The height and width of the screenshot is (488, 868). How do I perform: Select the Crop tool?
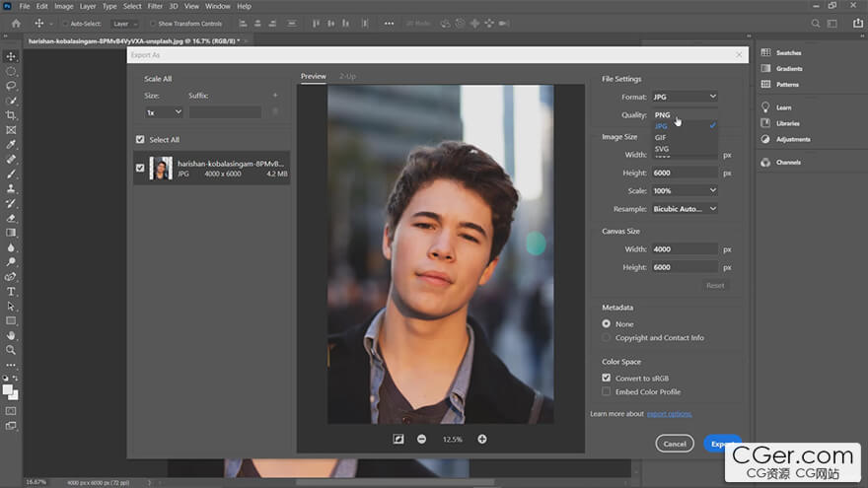coord(11,115)
